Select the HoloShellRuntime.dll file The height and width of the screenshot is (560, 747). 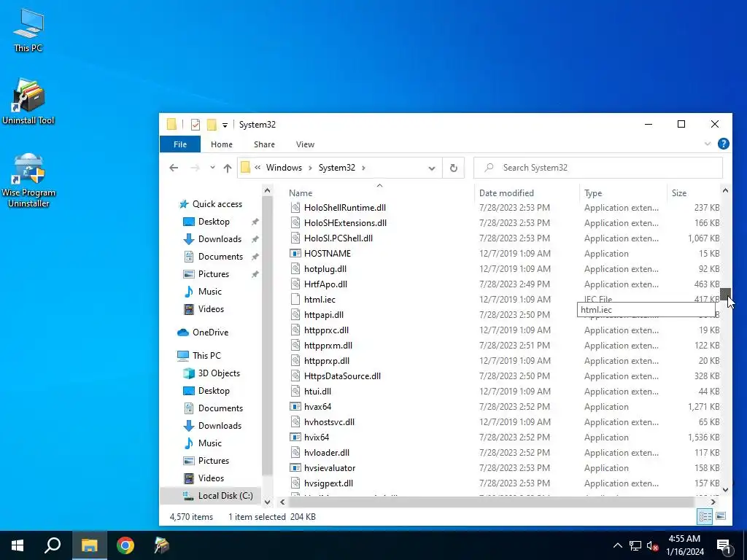click(x=345, y=208)
